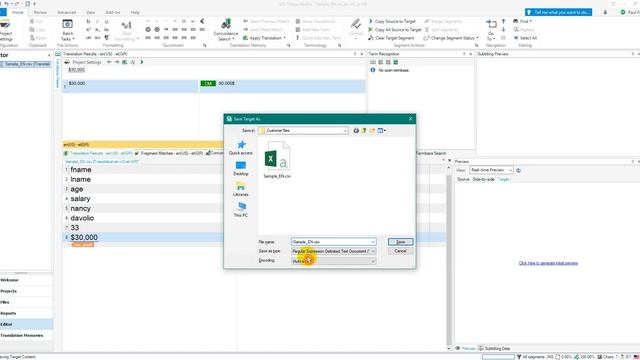640x360 pixels.
Task: Toggle bold formatting
Action: (89, 22)
